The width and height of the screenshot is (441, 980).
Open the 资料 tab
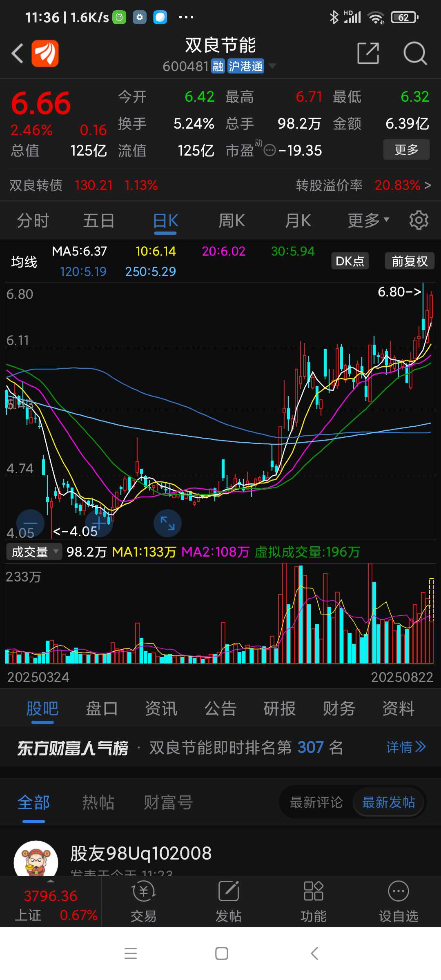tap(399, 708)
